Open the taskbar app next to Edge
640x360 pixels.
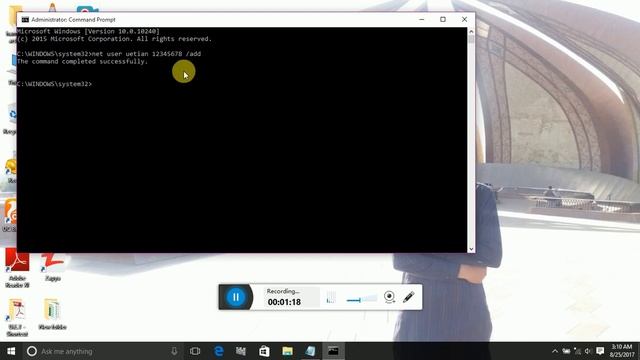point(241,351)
